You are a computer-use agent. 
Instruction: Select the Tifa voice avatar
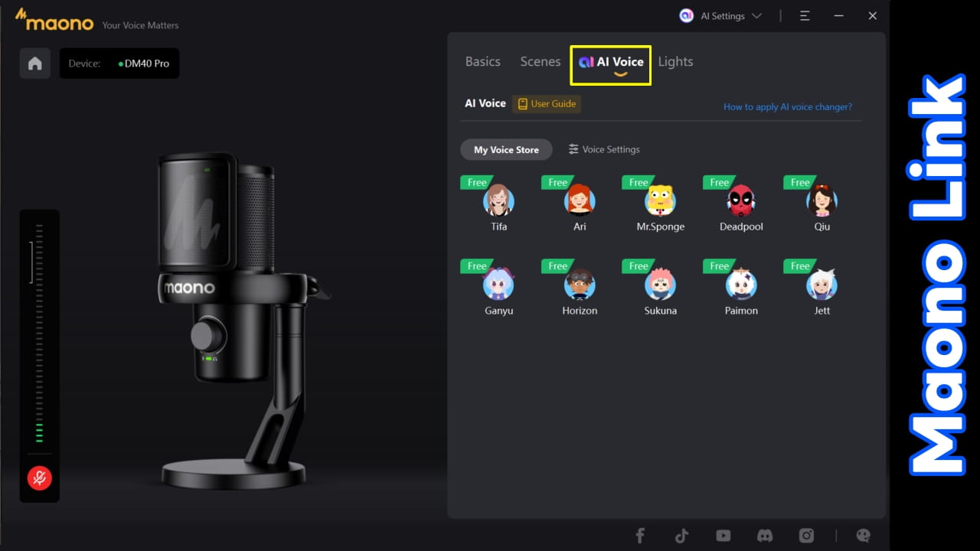coord(498,201)
